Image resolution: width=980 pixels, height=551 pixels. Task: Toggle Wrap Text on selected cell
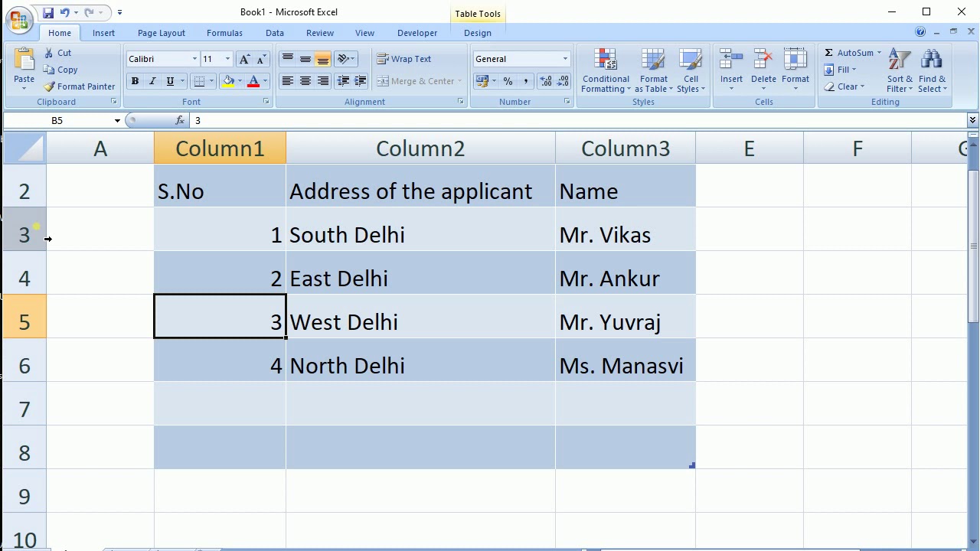coord(404,59)
